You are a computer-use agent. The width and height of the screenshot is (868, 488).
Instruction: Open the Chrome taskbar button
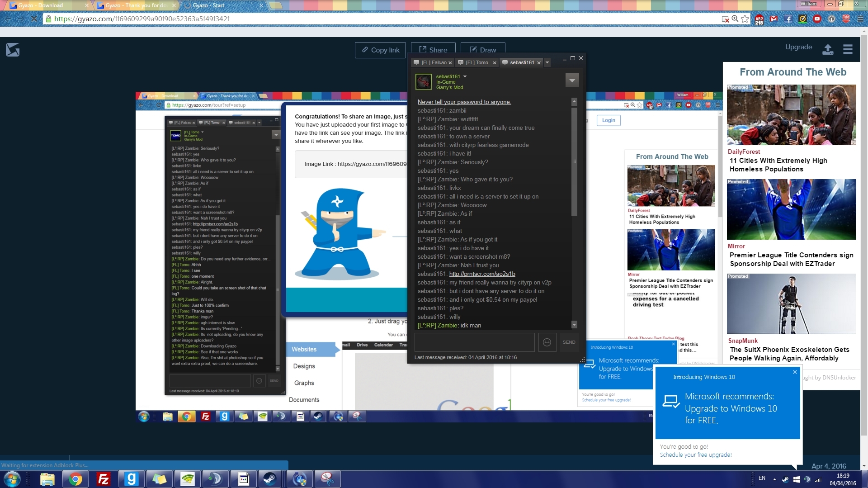75,479
